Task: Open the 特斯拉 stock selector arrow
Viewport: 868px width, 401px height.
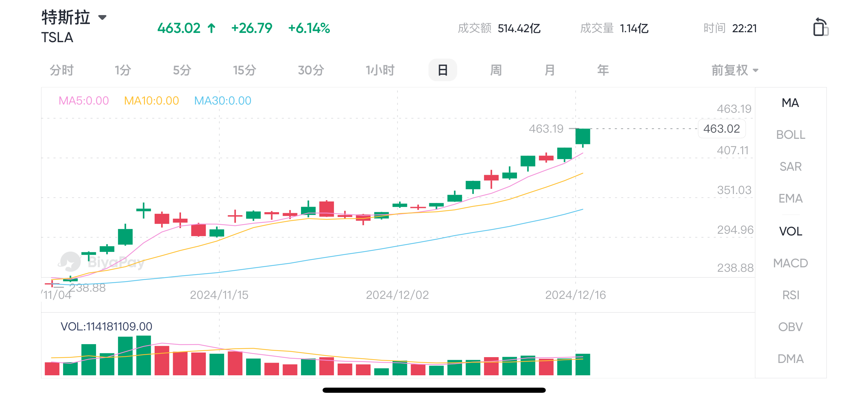Action: (x=102, y=17)
